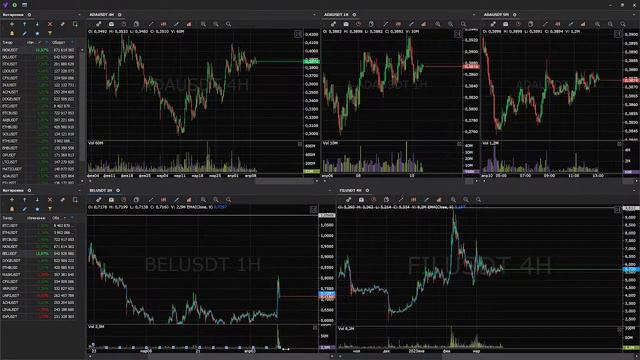Click the red delete X in bottom watchlist
Image resolution: width=640 pixels, height=360 pixels.
pyautogui.click(x=50, y=200)
